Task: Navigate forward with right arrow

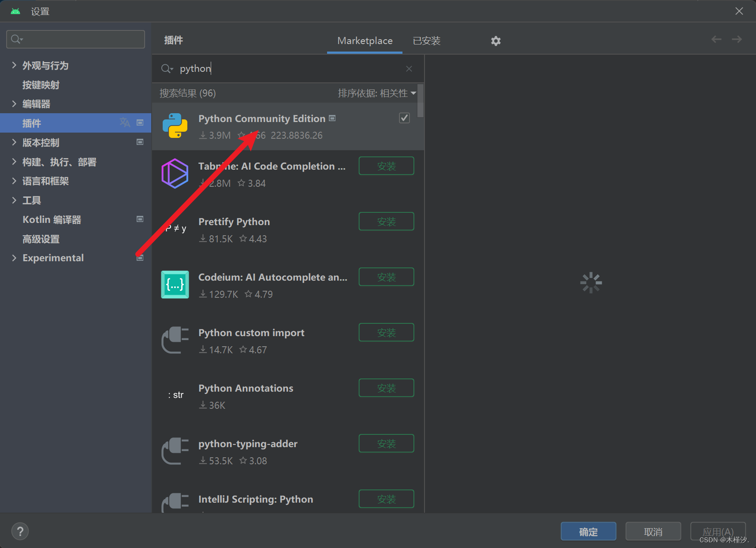Action: [737, 39]
